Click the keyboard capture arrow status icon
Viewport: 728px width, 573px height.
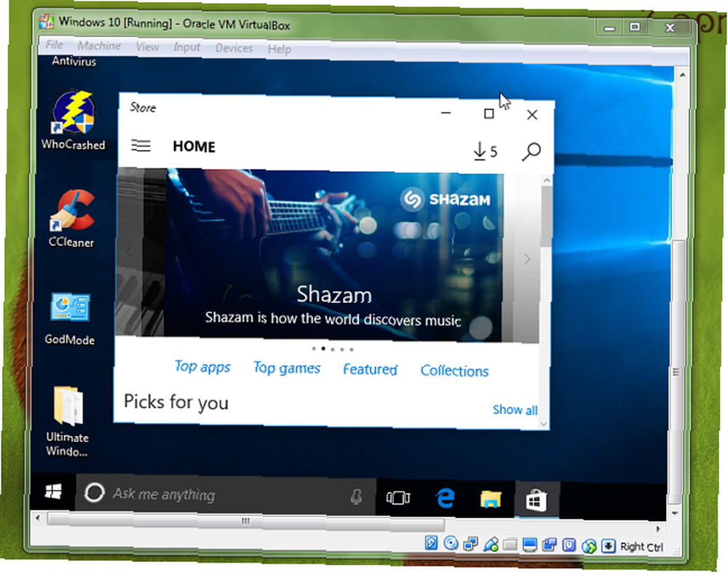(608, 546)
